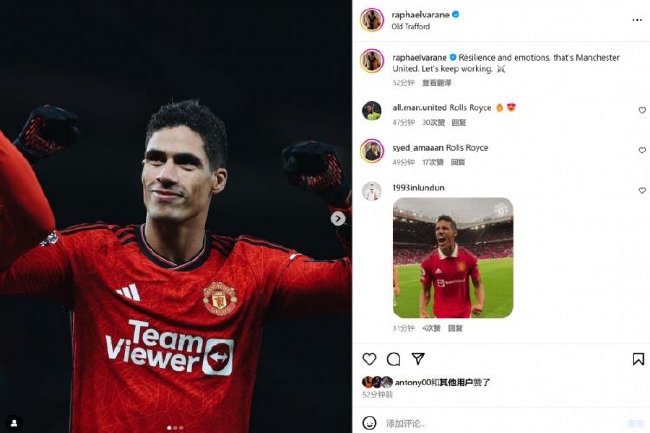Like syed_amaaan's comment
This screenshot has width=650, height=433.
pos(642,150)
